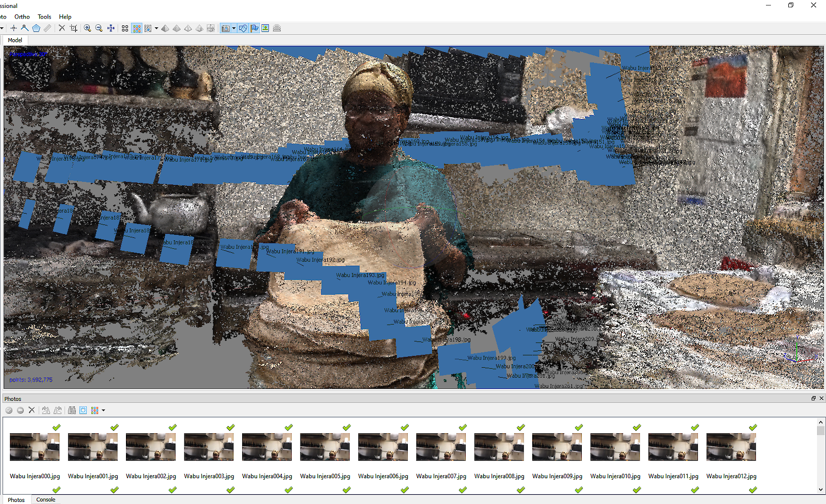Click the Delete Selection X icon in top toolbar

pyautogui.click(x=62, y=28)
